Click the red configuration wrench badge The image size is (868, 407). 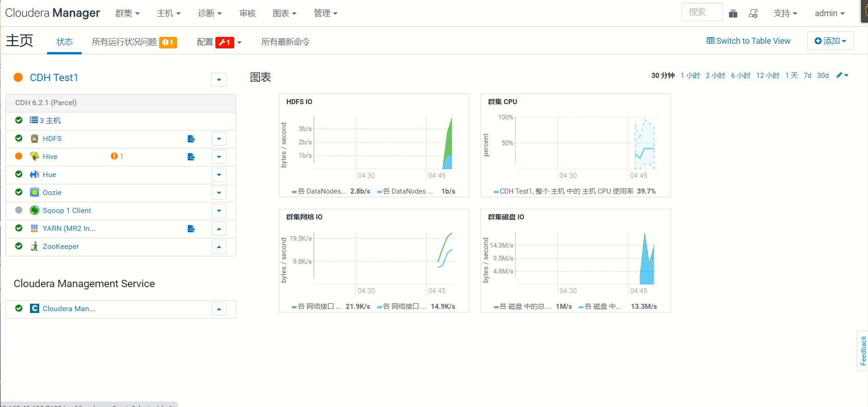point(225,42)
